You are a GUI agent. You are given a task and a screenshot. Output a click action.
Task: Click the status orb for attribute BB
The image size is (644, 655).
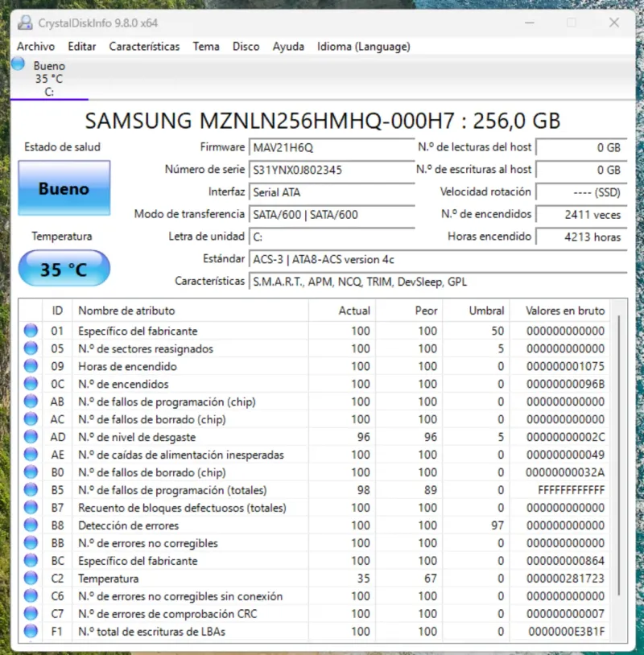(31, 542)
